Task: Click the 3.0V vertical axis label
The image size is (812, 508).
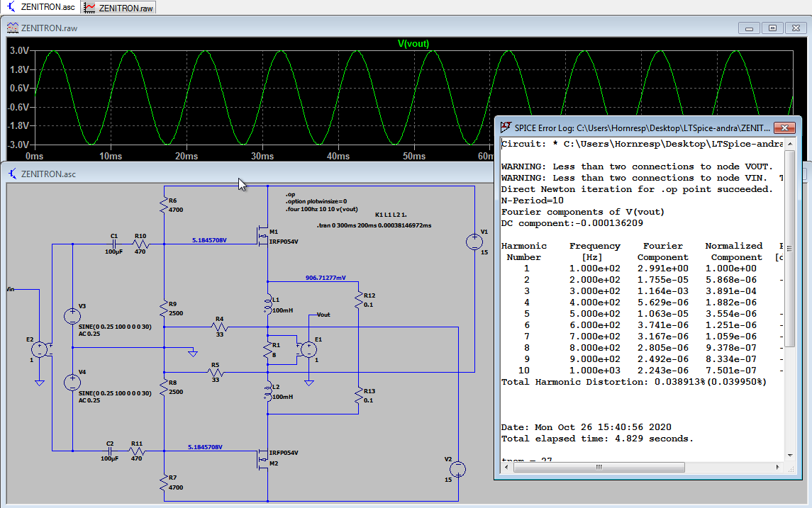Action: pyautogui.click(x=19, y=51)
